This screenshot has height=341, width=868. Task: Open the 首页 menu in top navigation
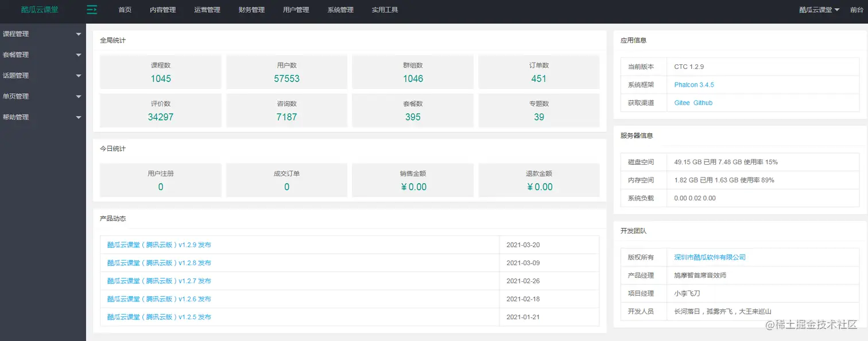pyautogui.click(x=125, y=10)
